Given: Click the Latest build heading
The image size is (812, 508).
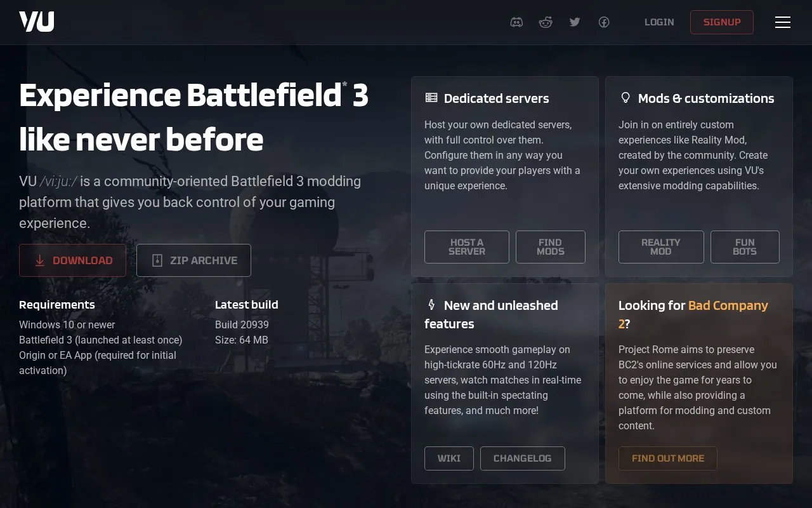Looking at the screenshot, I should tap(247, 305).
